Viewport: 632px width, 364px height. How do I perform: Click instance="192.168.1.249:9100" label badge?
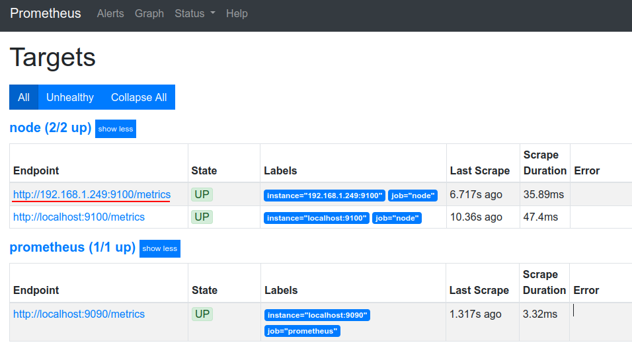point(325,196)
